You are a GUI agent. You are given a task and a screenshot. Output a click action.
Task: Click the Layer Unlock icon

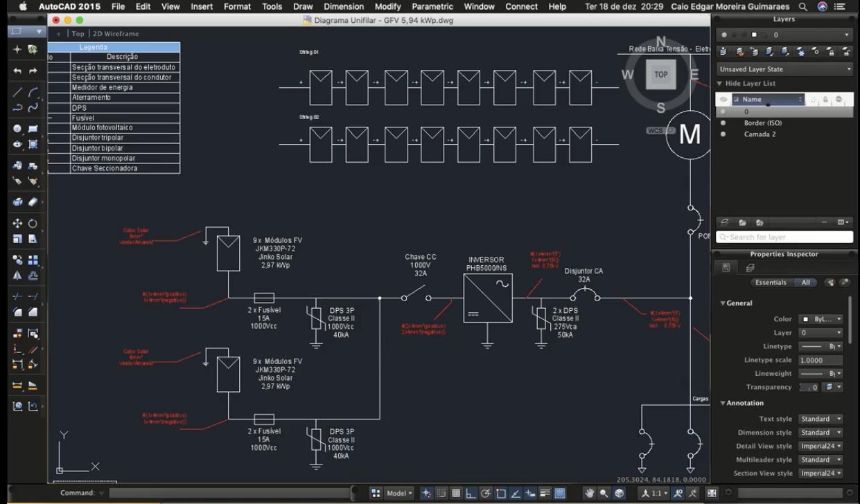click(845, 51)
